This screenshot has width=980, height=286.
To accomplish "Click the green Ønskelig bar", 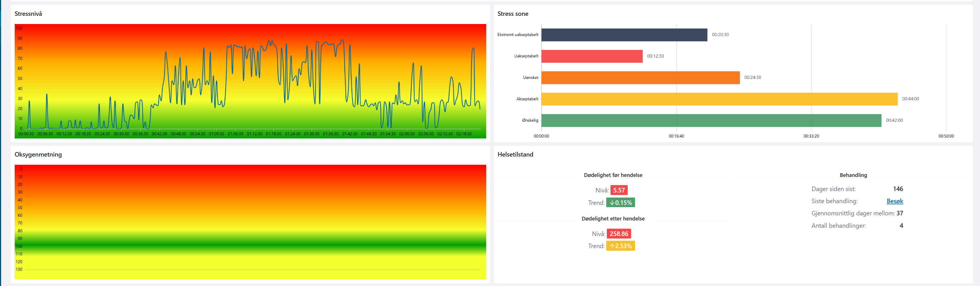I will [711, 120].
